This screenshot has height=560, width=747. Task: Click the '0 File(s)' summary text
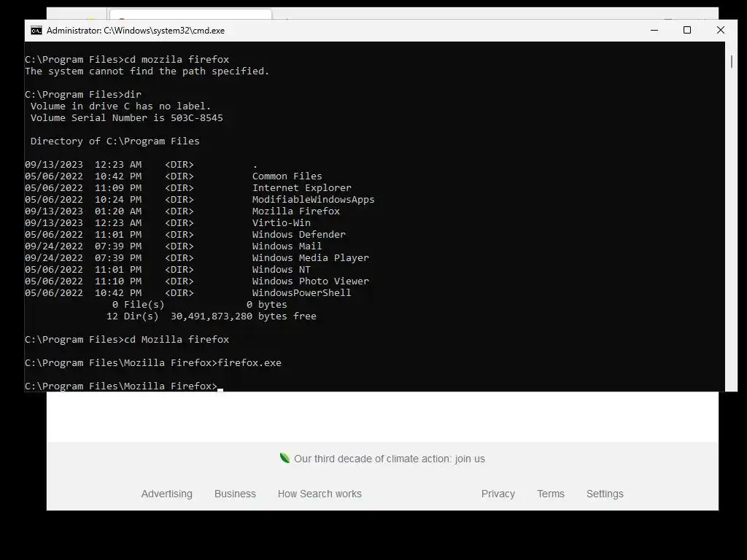click(x=138, y=304)
